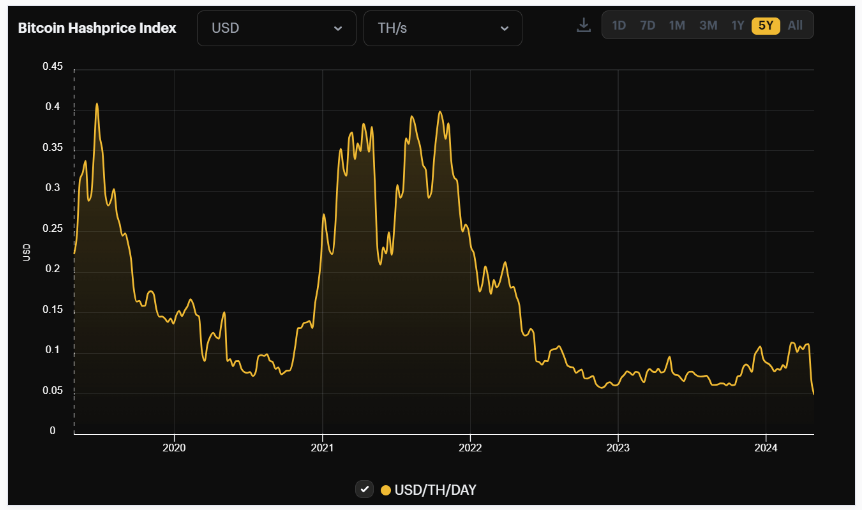Click the yellow USD/TH/DAY legend dot
Viewport: 862px width, 510px height.
385,490
